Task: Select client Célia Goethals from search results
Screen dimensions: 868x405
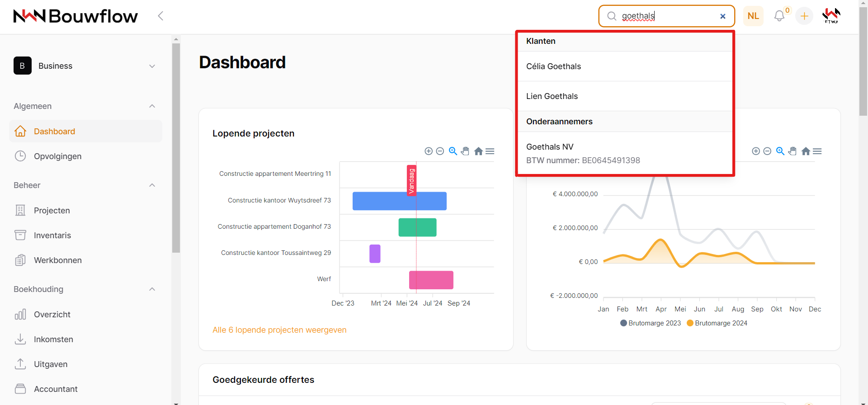Action: tap(553, 66)
